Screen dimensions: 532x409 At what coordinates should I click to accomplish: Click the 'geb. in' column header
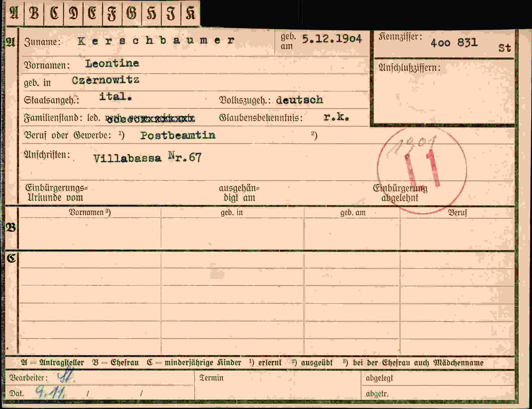(232, 213)
